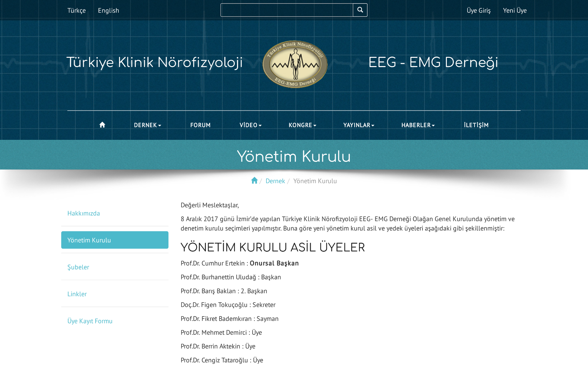This screenshot has height=368, width=588.
Task: Click the Prof.Dr. Fikret Bademkıran line
Action: [230, 319]
